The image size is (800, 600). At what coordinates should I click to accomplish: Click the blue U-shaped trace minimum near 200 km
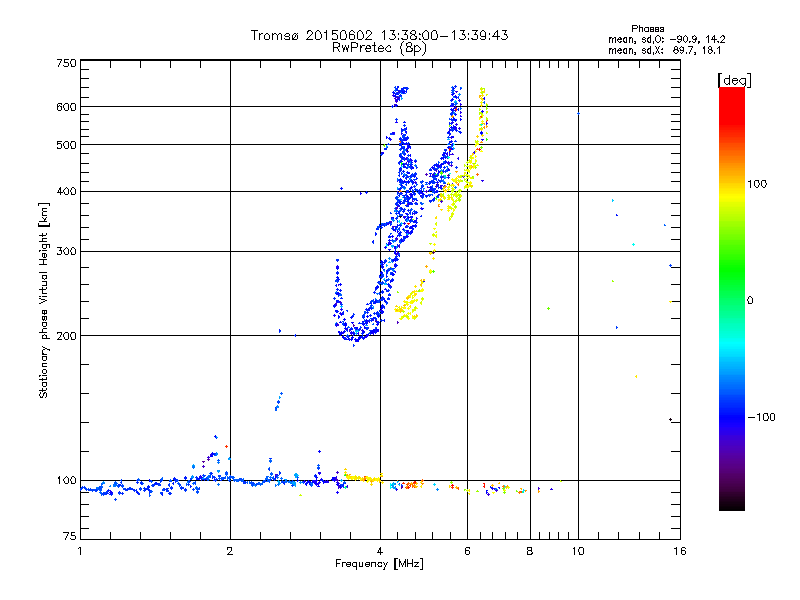pyautogui.click(x=355, y=336)
